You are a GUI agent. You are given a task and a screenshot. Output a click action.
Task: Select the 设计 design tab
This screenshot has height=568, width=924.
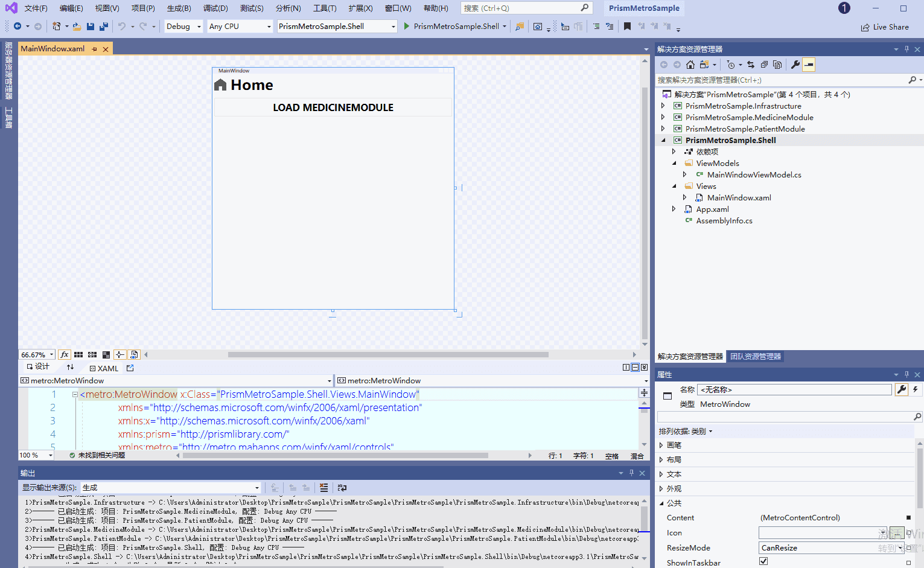click(37, 366)
